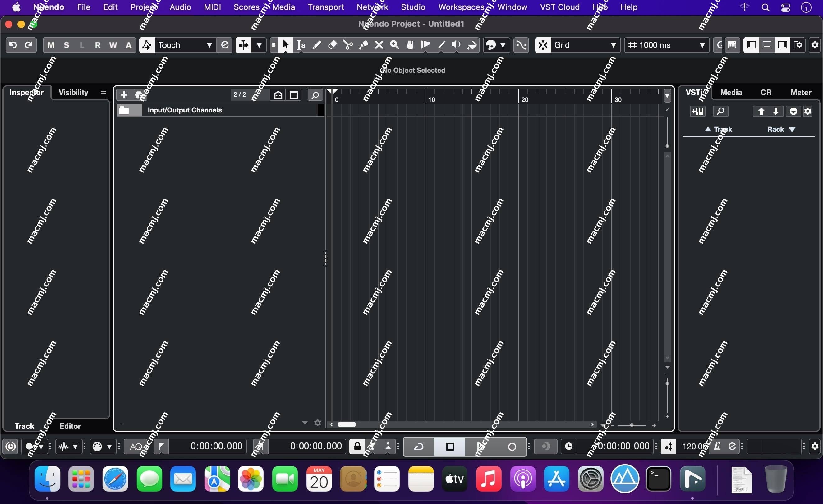Open the Transport menu

(x=326, y=7)
